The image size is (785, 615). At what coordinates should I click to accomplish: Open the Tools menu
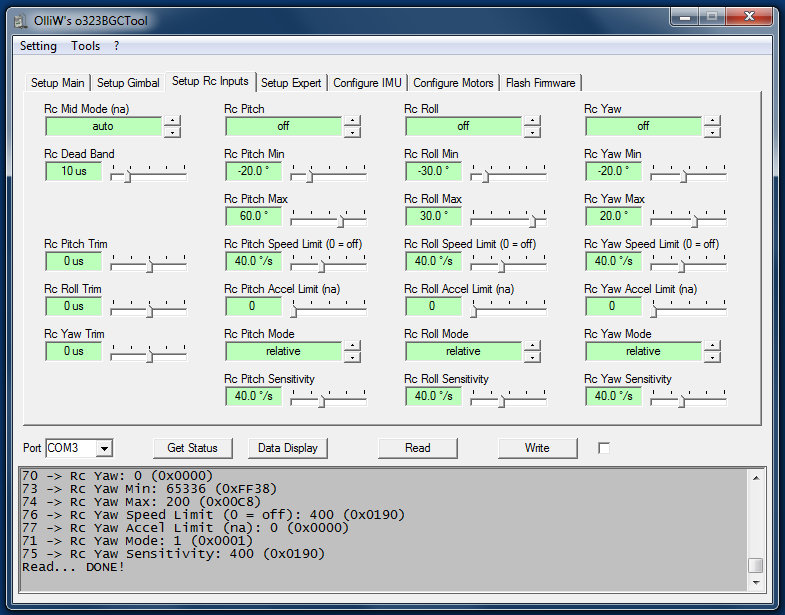tap(85, 46)
